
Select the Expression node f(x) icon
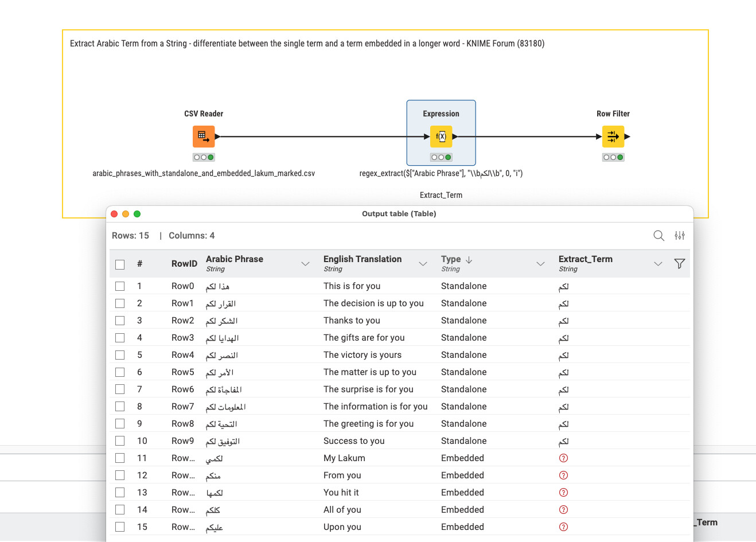pyautogui.click(x=441, y=137)
